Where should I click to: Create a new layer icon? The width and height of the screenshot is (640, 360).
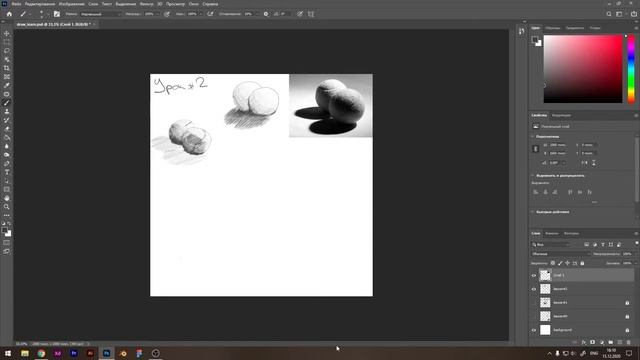[x=620, y=342]
